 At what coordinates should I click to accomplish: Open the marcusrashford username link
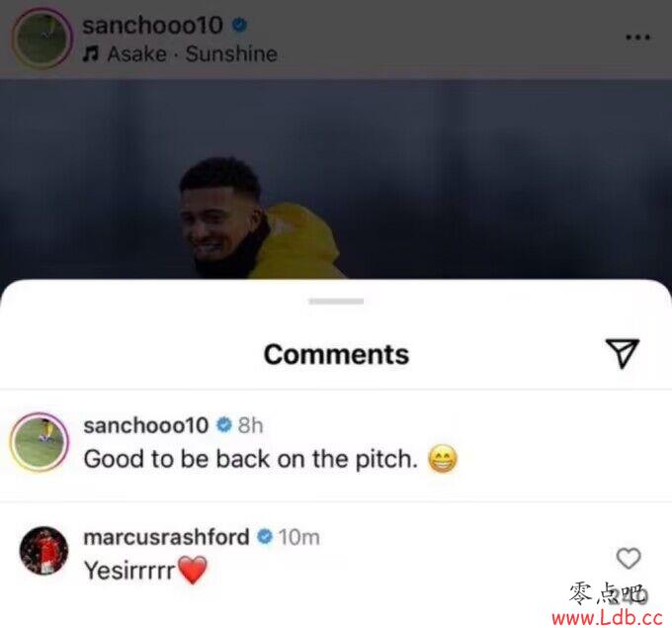pos(166,537)
